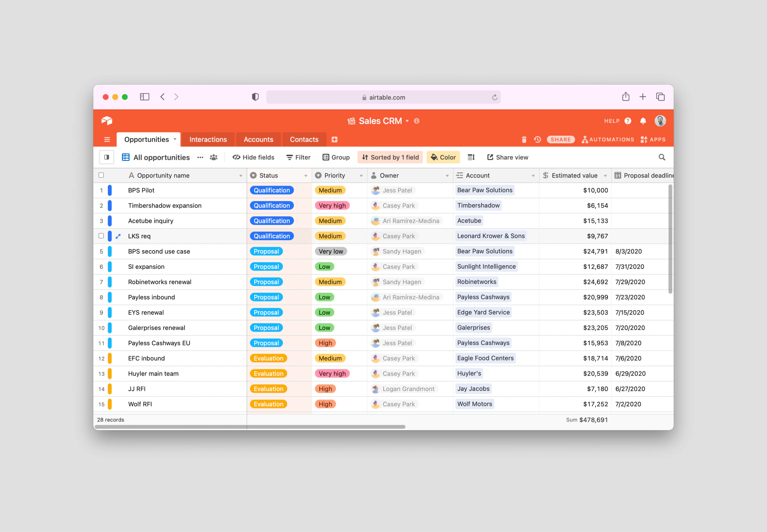767x532 pixels.
Task: Click Safari sidebar toggle icon
Action: pos(144,97)
